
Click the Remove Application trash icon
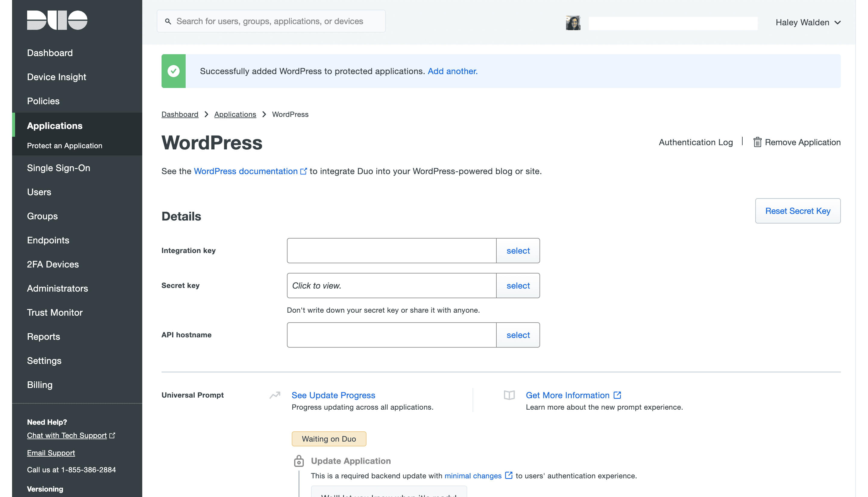click(757, 142)
